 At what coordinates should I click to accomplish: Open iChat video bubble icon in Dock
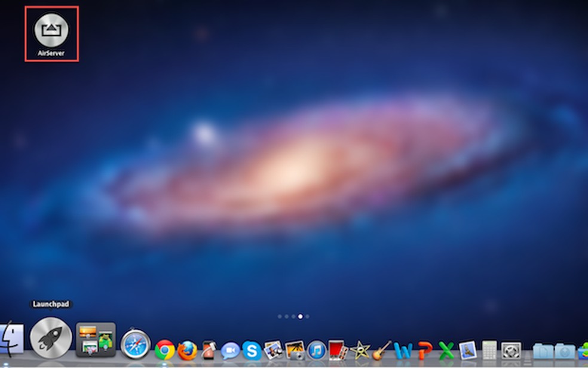pyautogui.click(x=230, y=351)
